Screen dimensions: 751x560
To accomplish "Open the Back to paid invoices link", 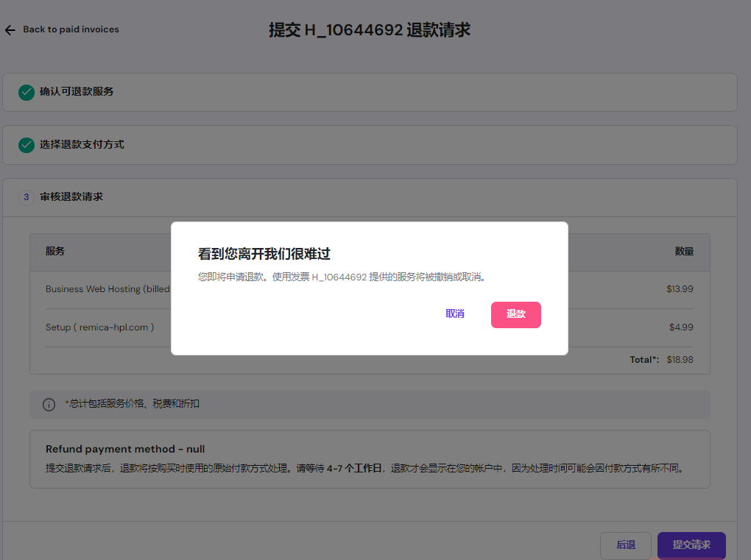I will (71, 29).
